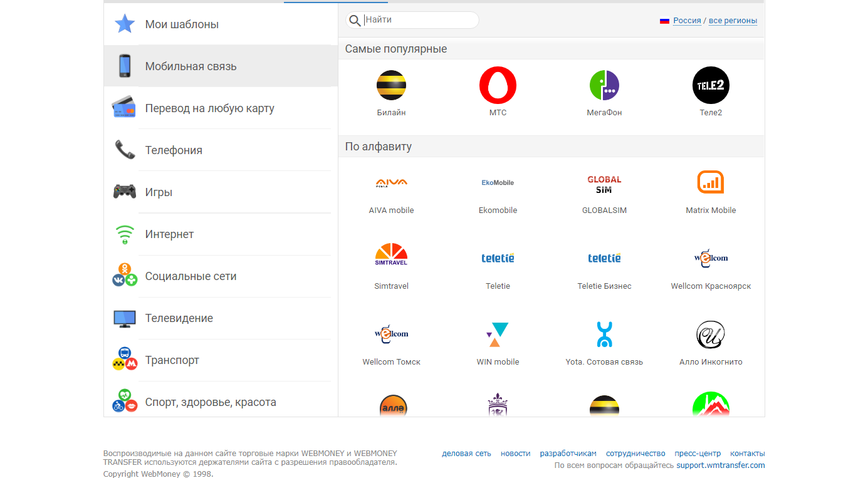This screenshot has width=868, height=478.
Task: Open the 'пресс-центр' footer link
Action: click(698, 454)
